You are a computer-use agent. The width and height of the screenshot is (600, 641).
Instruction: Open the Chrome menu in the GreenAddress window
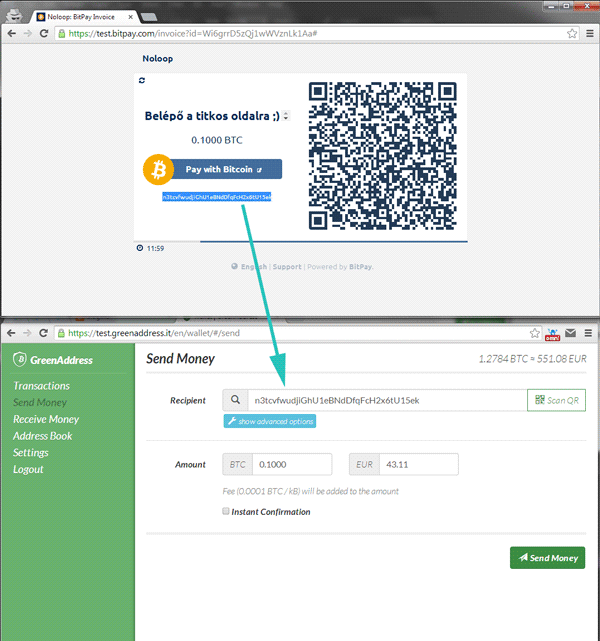coord(588,333)
